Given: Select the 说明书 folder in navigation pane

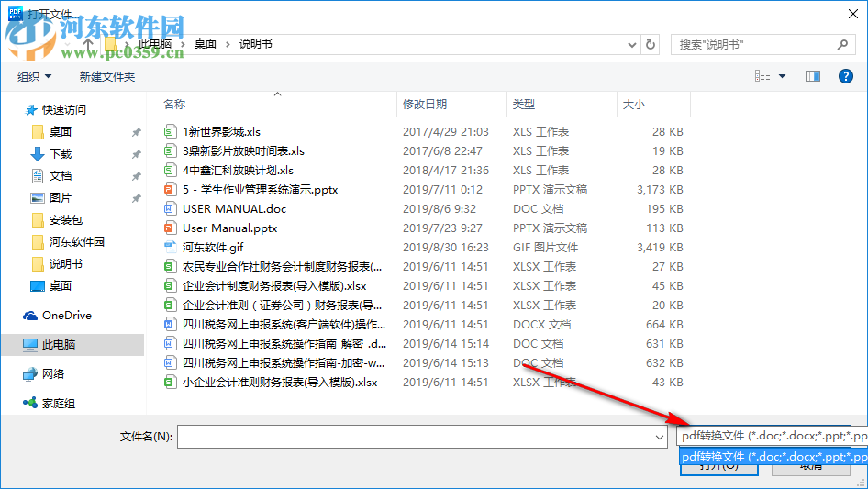Looking at the screenshot, I should (66, 264).
